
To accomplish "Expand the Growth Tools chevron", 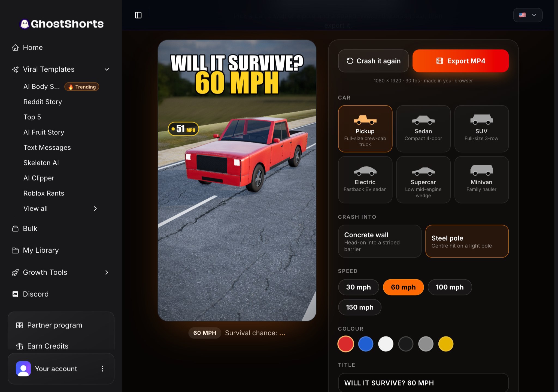I will pos(107,272).
